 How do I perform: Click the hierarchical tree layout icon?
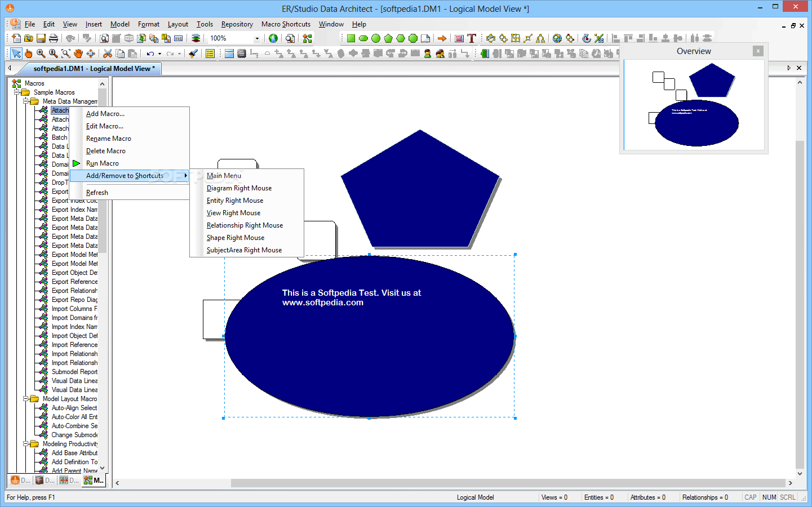coord(540,38)
